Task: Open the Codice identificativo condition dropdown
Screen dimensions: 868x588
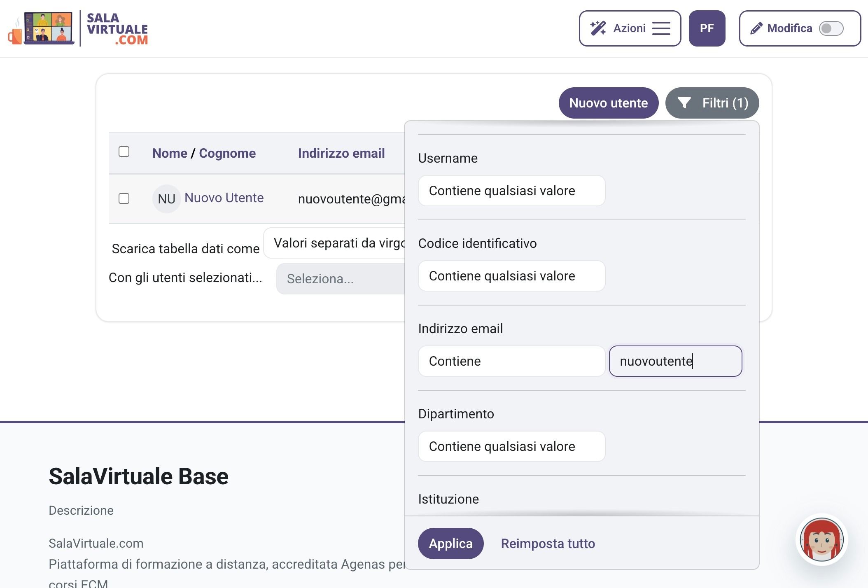Action: click(x=511, y=276)
